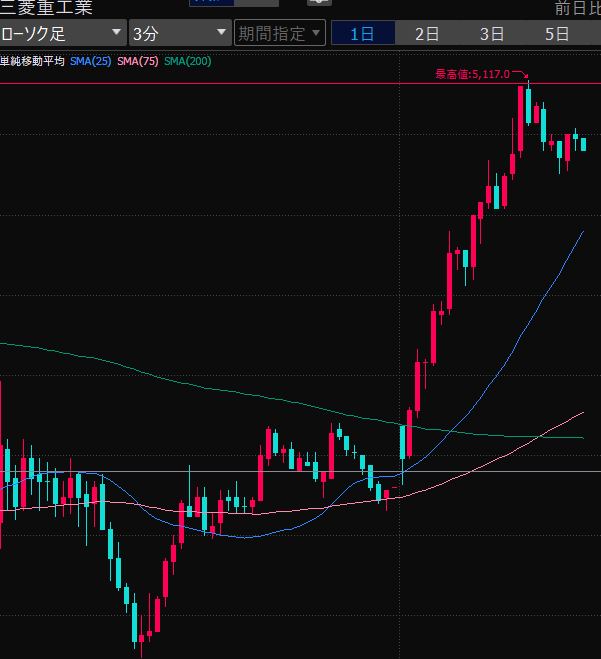This screenshot has height=659, width=601.
Task: Open the ローソク足 chart type dropdown
Action: [x=63, y=33]
